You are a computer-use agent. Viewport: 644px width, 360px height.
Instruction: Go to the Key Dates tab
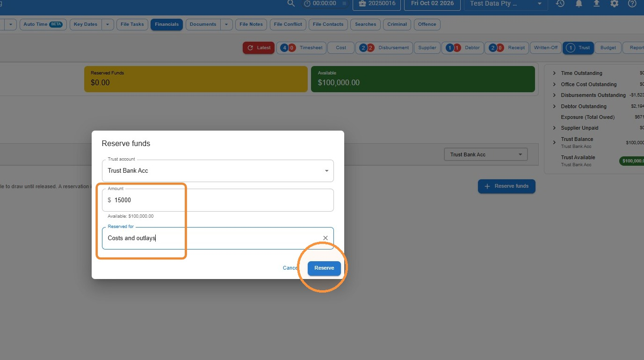tap(86, 24)
